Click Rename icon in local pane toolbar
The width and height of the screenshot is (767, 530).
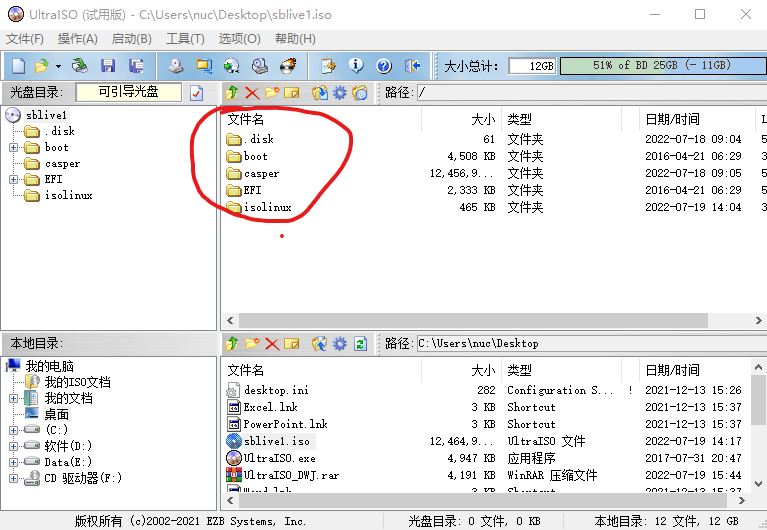point(292,344)
